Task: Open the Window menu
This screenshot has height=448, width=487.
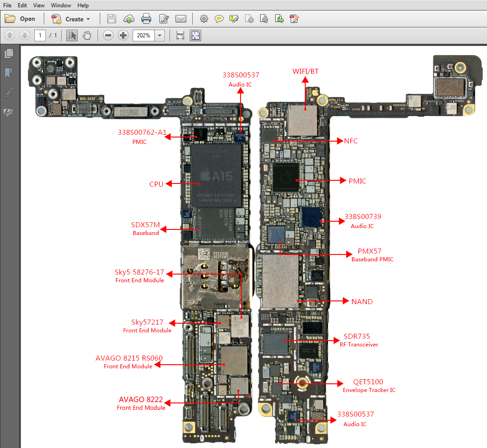Action: (61, 5)
